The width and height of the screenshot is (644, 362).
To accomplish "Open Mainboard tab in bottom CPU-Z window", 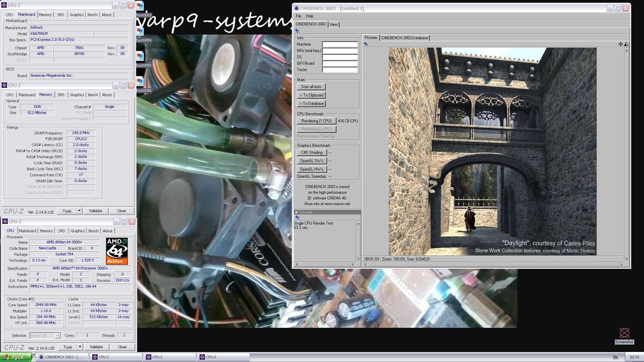I will click(x=28, y=231).
